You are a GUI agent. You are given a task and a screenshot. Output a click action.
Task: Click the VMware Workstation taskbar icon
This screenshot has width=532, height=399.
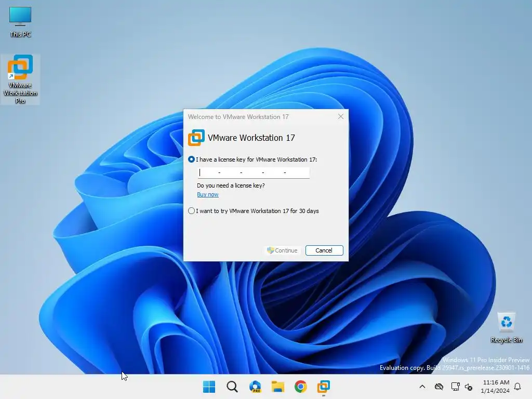pyautogui.click(x=324, y=387)
